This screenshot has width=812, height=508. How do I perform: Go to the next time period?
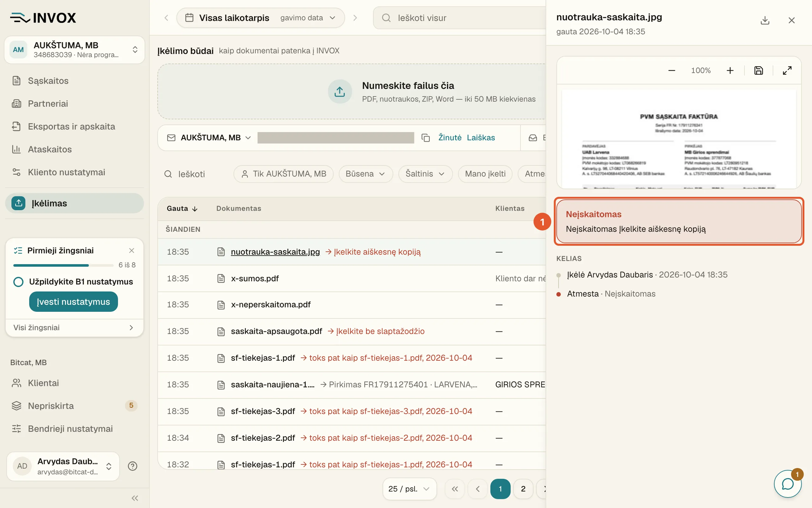coord(355,18)
